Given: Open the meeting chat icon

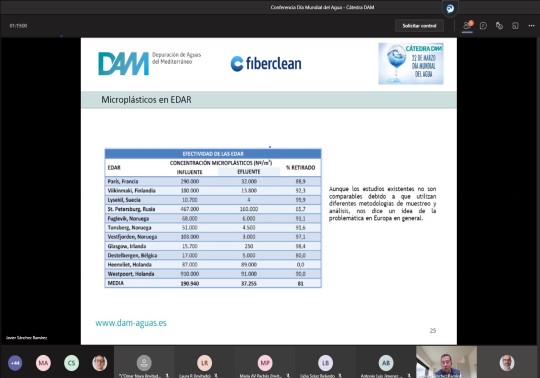Looking at the screenshot, I should click(483, 26).
